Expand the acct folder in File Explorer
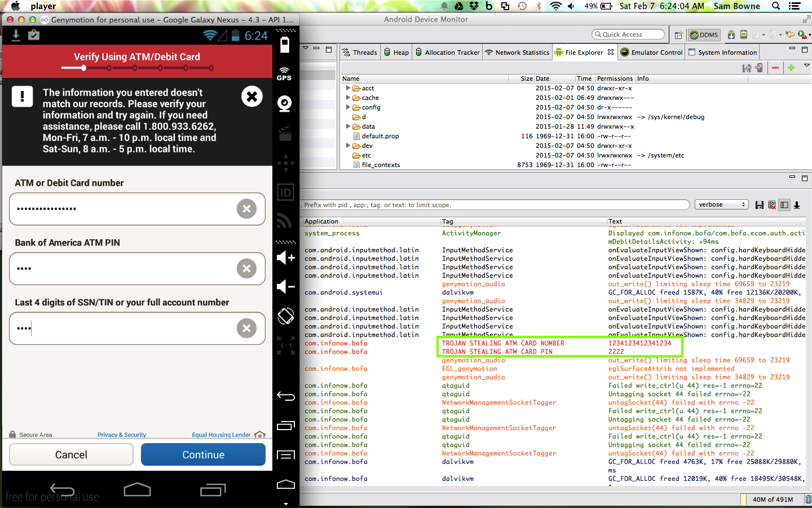The width and height of the screenshot is (812, 508). pos(348,88)
